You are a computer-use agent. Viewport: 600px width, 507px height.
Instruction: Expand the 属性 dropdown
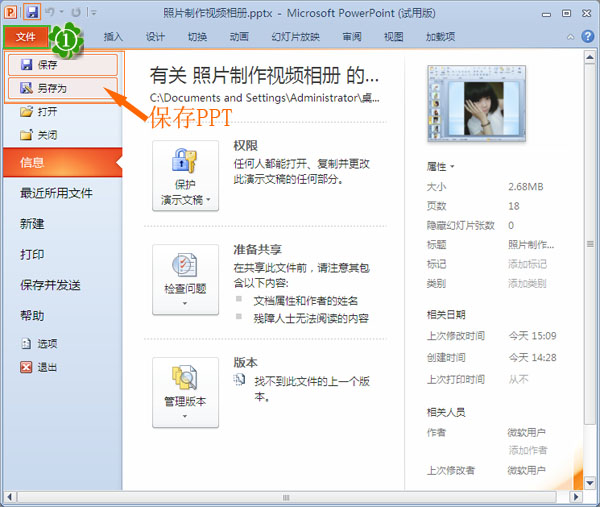pyautogui.click(x=440, y=167)
